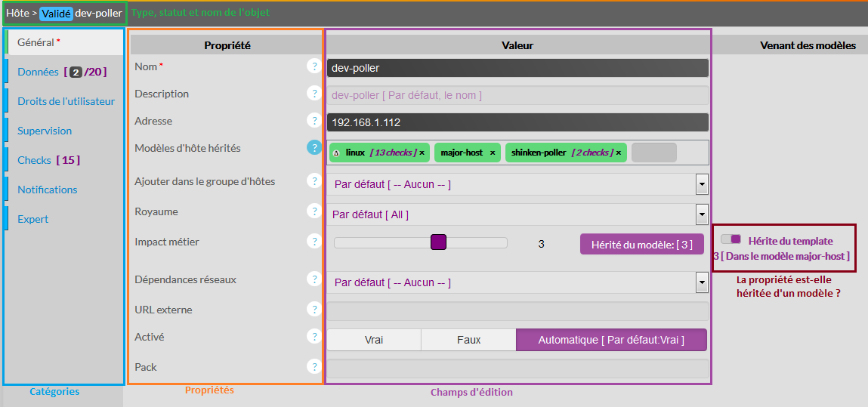This screenshot has width=868, height=407.
Task: Click the Adresse input field
Action: click(517, 122)
